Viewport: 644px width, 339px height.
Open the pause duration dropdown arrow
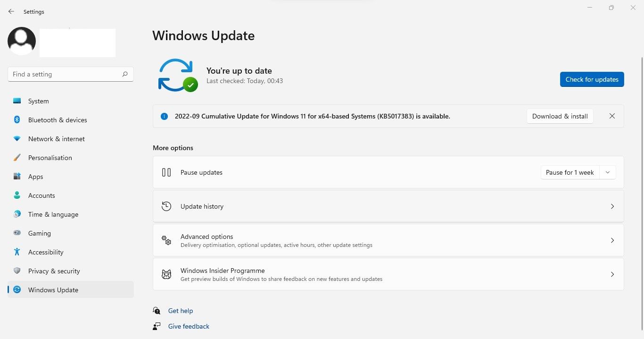[x=608, y=172]
